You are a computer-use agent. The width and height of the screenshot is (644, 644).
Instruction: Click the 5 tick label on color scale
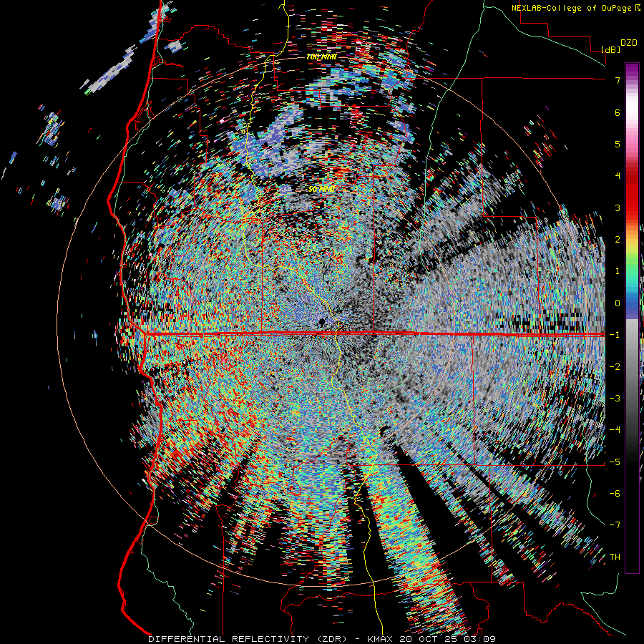[x=618, y=144]
